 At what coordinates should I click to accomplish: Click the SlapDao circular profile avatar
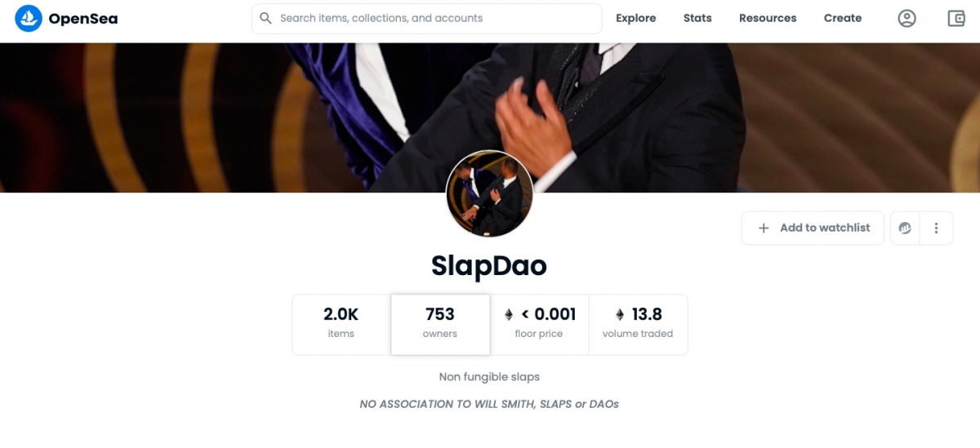tap(489, 194)
